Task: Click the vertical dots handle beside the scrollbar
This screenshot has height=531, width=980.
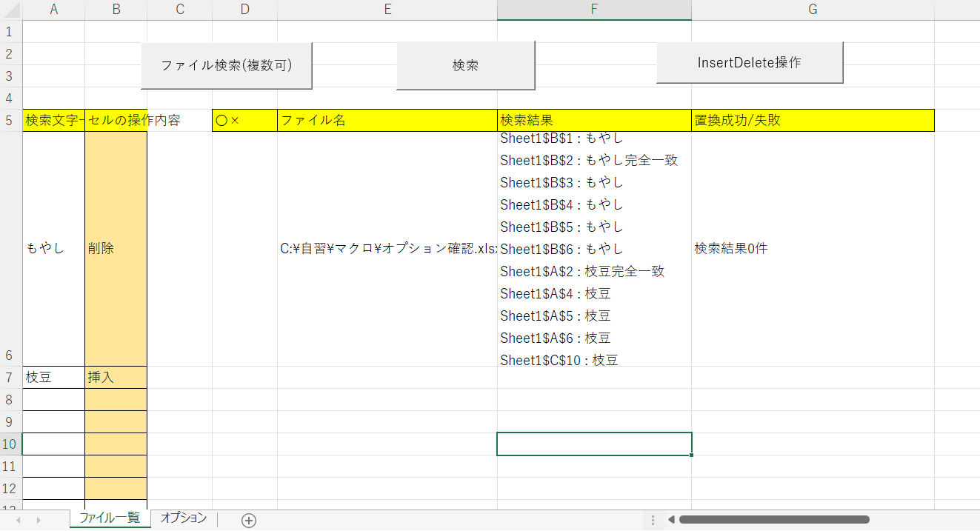Action: [x=652, y=520]
